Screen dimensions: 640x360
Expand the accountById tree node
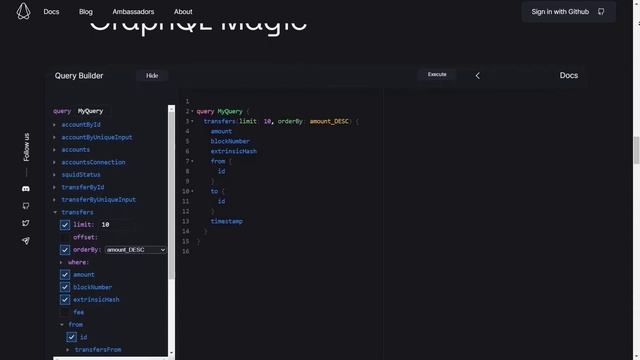(x=54, y=125)
